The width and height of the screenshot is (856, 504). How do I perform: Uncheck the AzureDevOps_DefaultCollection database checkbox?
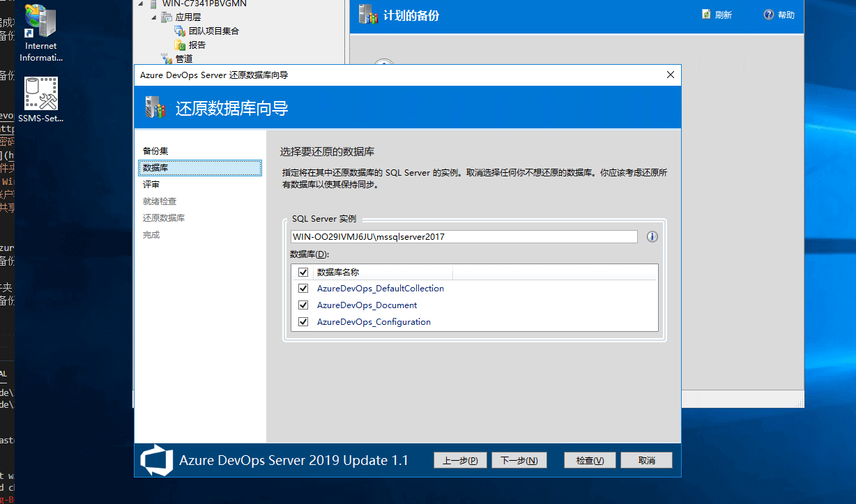(303, 289)
